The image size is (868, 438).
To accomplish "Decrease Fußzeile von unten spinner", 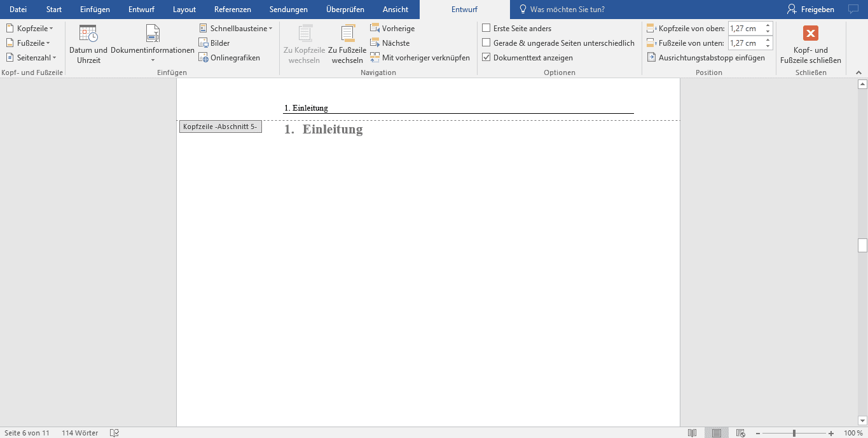I will (x=768, y=46).
